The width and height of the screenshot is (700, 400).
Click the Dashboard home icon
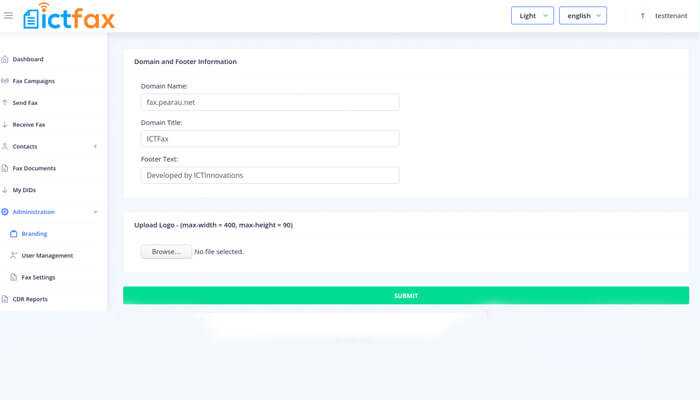(5, 59)
